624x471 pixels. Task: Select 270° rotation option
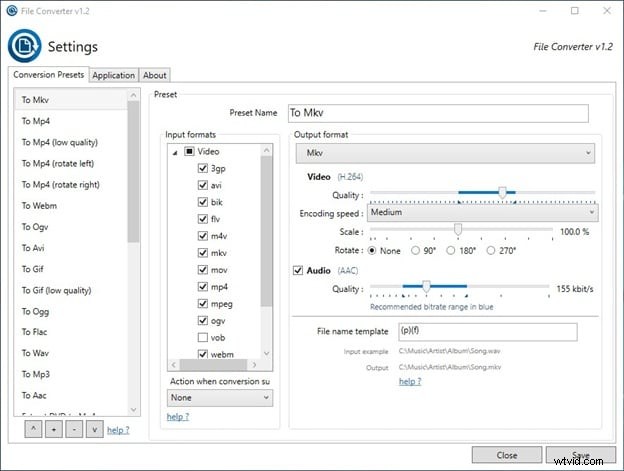click(491, 251)
